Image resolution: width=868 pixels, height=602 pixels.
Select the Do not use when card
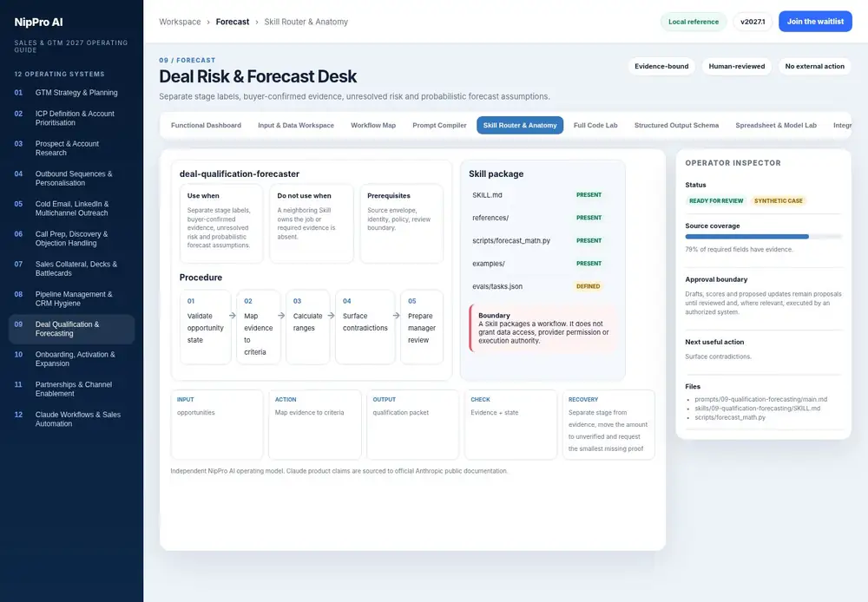[311, 224]
